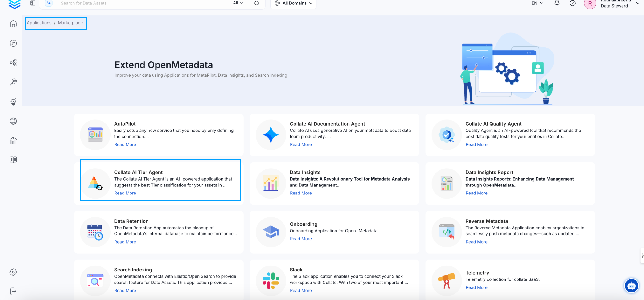Open Settings gear in sidebar
This screenshot has width=644, height=300.
13,272
